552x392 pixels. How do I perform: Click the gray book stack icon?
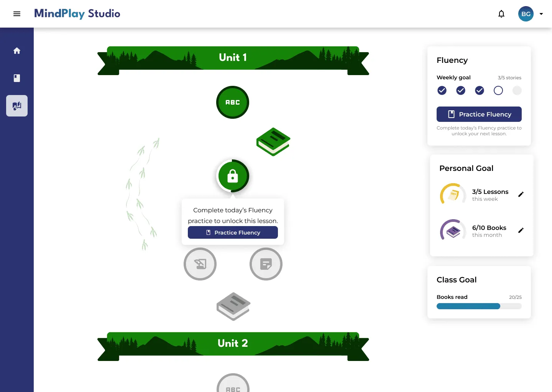point(233,306)
